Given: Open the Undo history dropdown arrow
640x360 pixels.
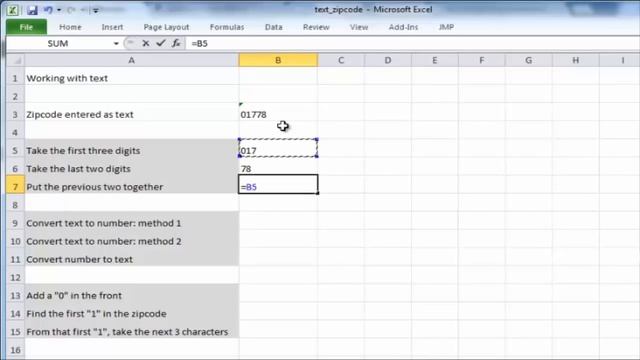Looking at the screenshot, I should point(59,10).
